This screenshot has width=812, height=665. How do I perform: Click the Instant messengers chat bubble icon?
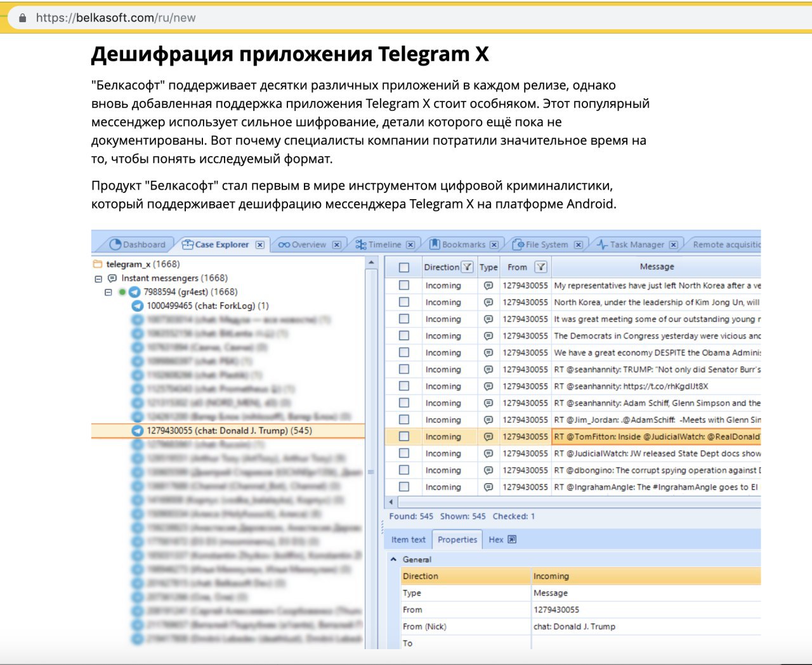[x=112, y=278]
